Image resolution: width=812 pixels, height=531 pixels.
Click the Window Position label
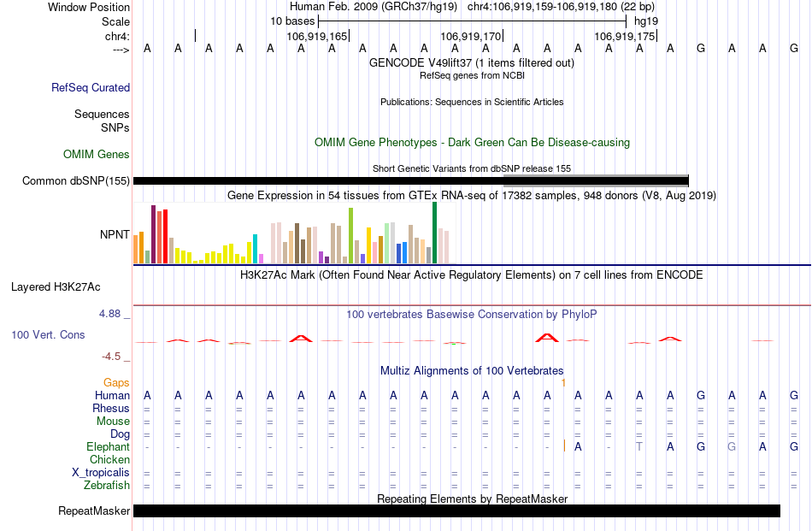click(x=89, y=7)
